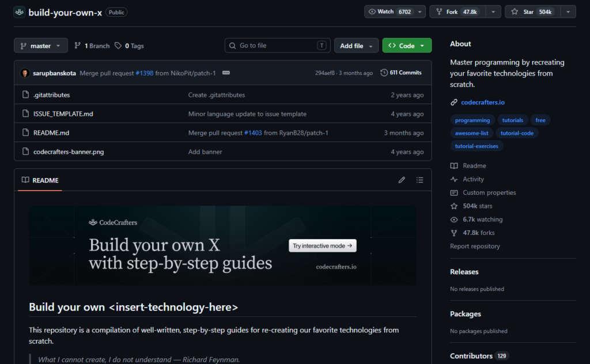
Task: Expand commit message ellipsis button
Action: 226,73
